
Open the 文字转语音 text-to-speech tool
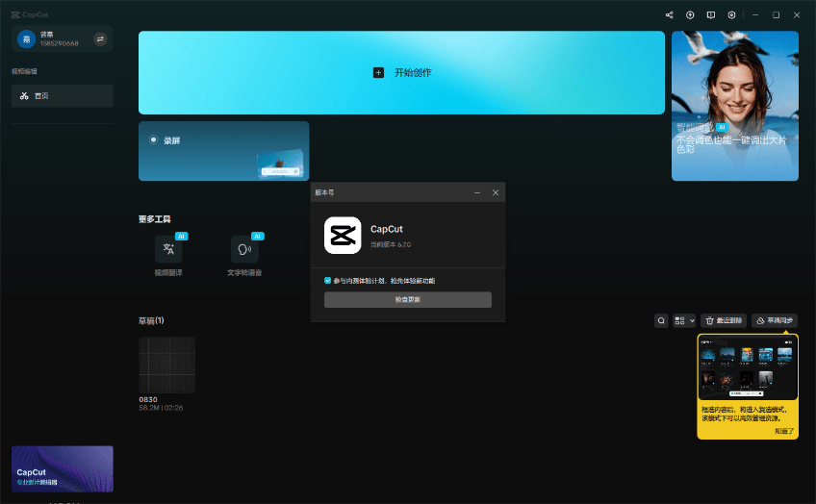click(244, 250)
